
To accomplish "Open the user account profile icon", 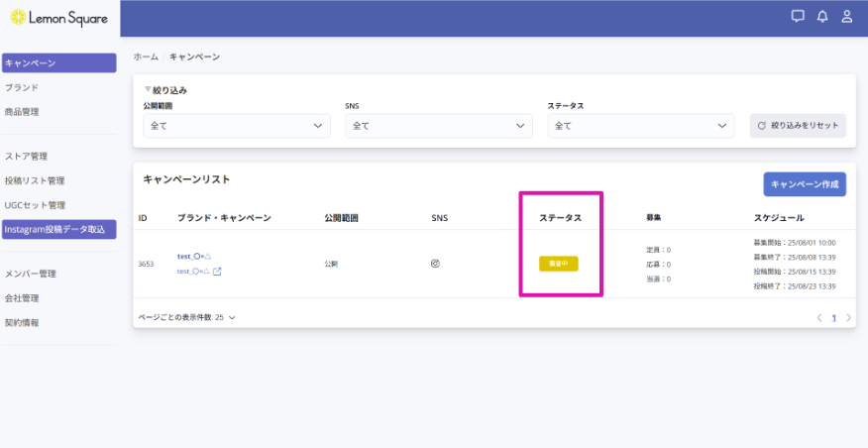I will pyautogui.click(x=847, y=16).
